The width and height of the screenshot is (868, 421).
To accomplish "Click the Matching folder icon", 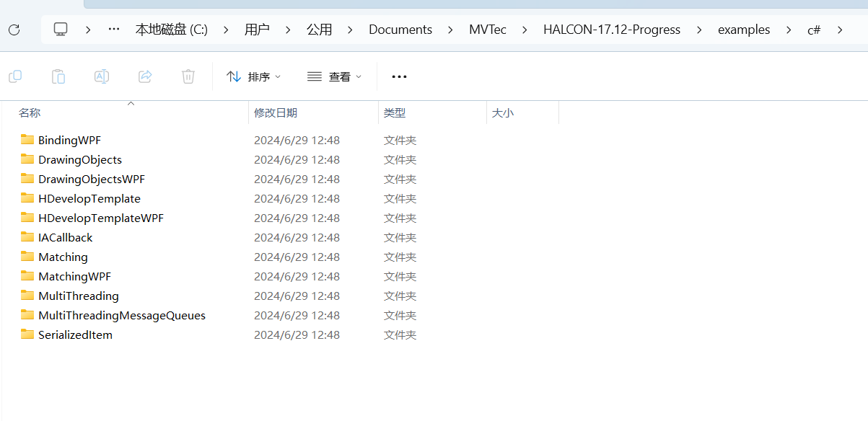I will point(27,256).
